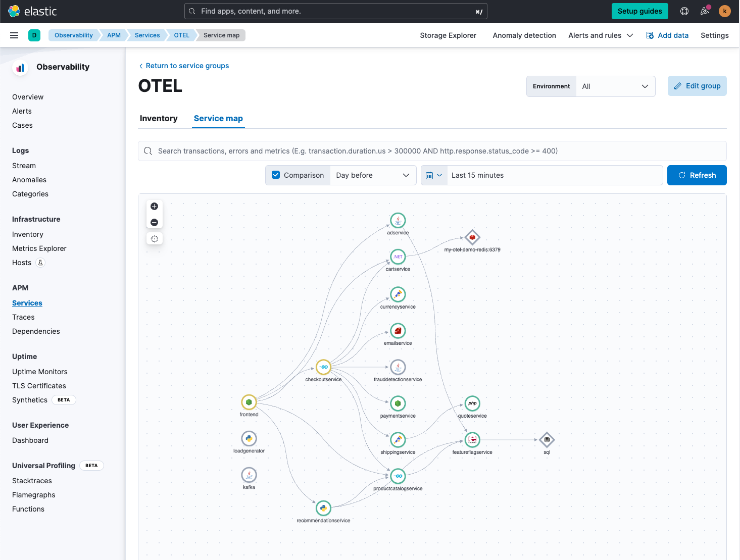Zoom out on the service map
Screen dimensions: 740x560
[155, 222]
